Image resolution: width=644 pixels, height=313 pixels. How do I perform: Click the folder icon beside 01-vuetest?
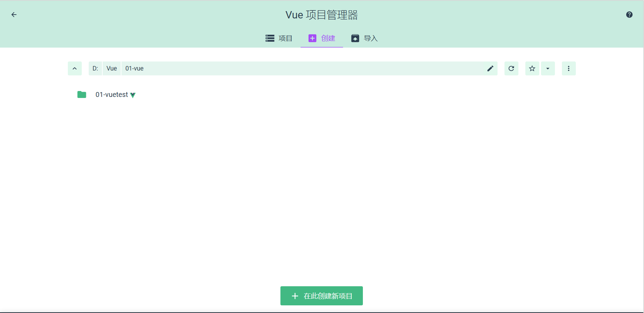[82, 94]
